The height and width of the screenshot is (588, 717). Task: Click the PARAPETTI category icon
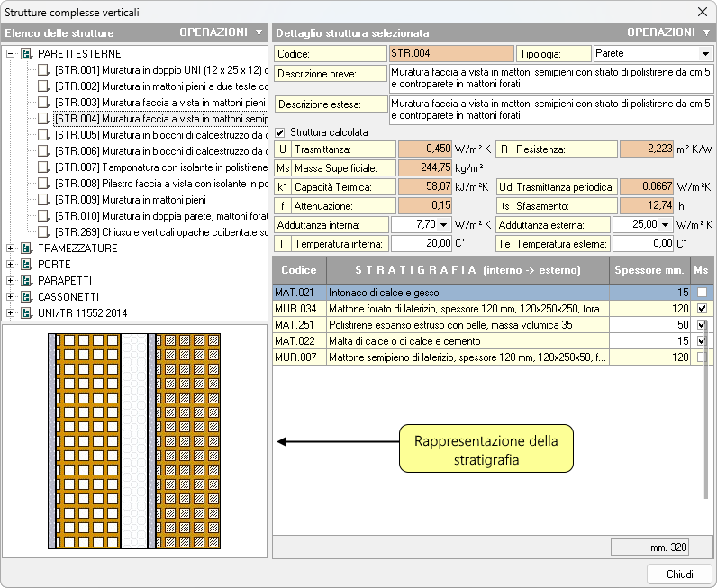26,281
